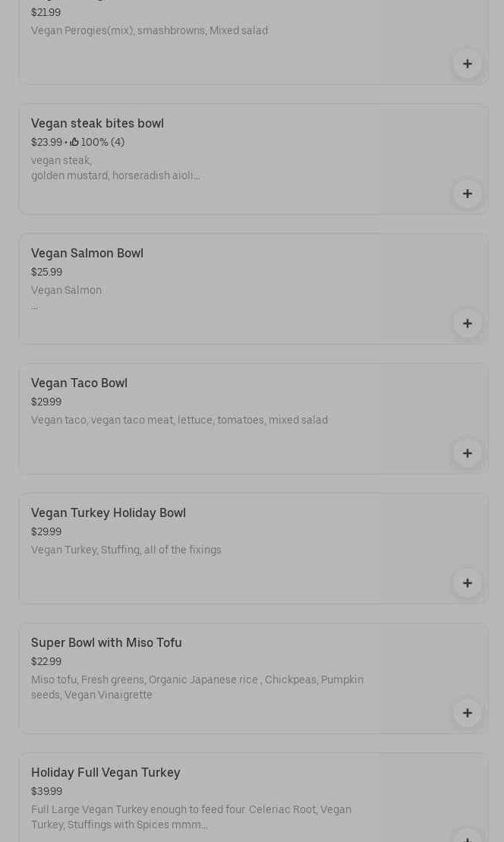Image resolution: width=504 pixels, height=842 pixels.
Task: Click the $25.99 price of Vegan Salmon Bowl
Action: 46,272
